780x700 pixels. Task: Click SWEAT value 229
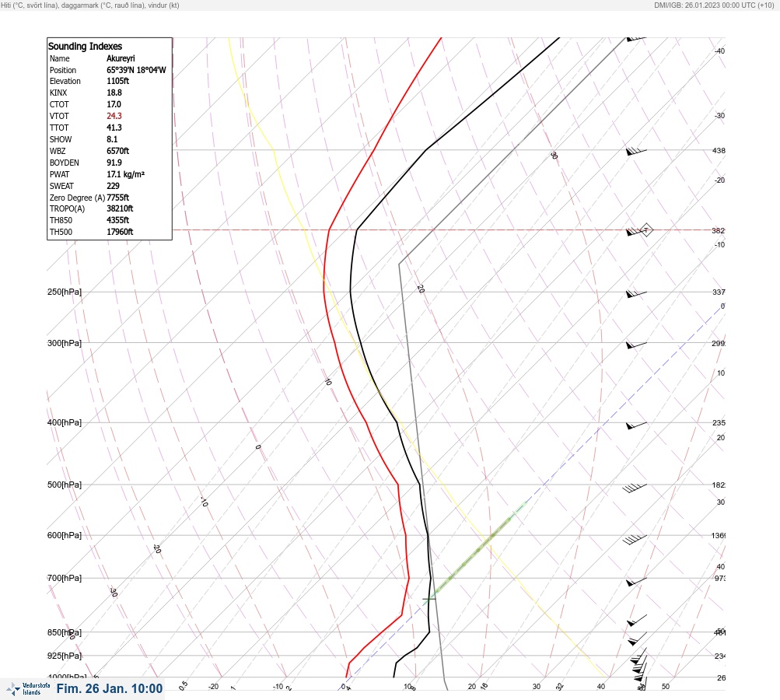[113, 186]
